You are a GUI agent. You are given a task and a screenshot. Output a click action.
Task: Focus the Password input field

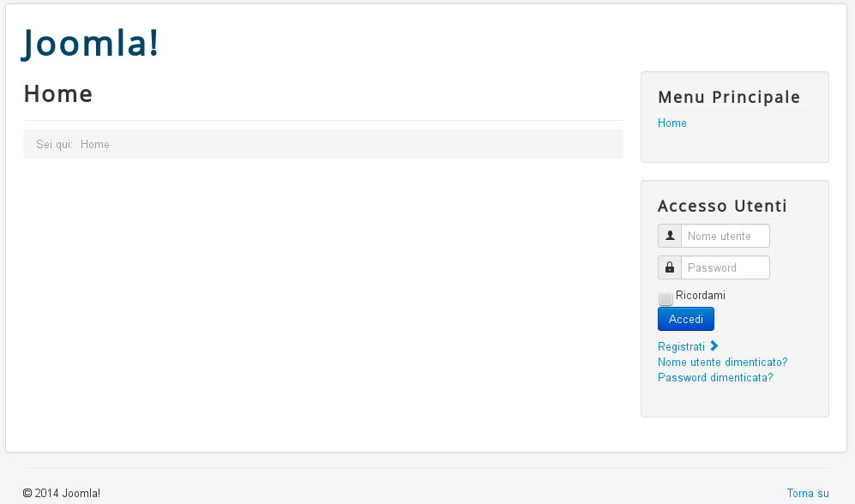point(726,267)
